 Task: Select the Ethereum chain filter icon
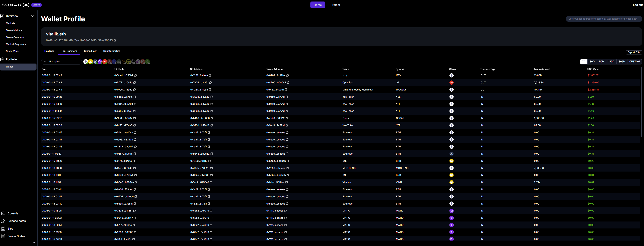[x=86, y=62]
